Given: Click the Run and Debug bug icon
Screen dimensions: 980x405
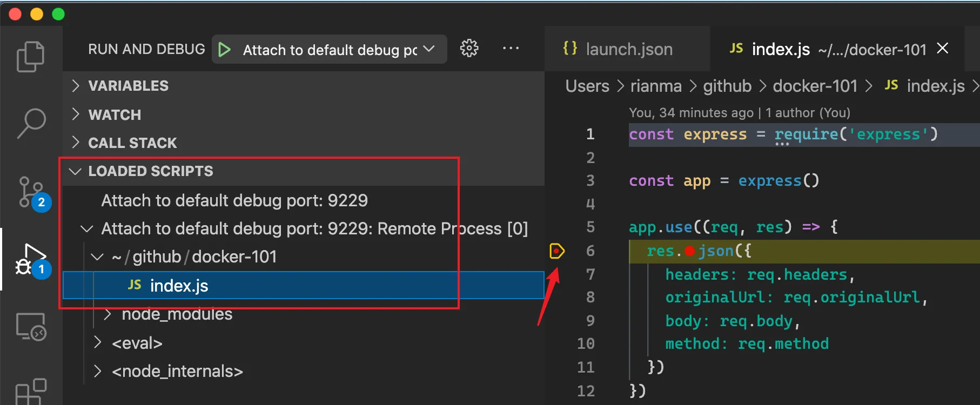Looking at the screenshot, I should tap(31, 260).
